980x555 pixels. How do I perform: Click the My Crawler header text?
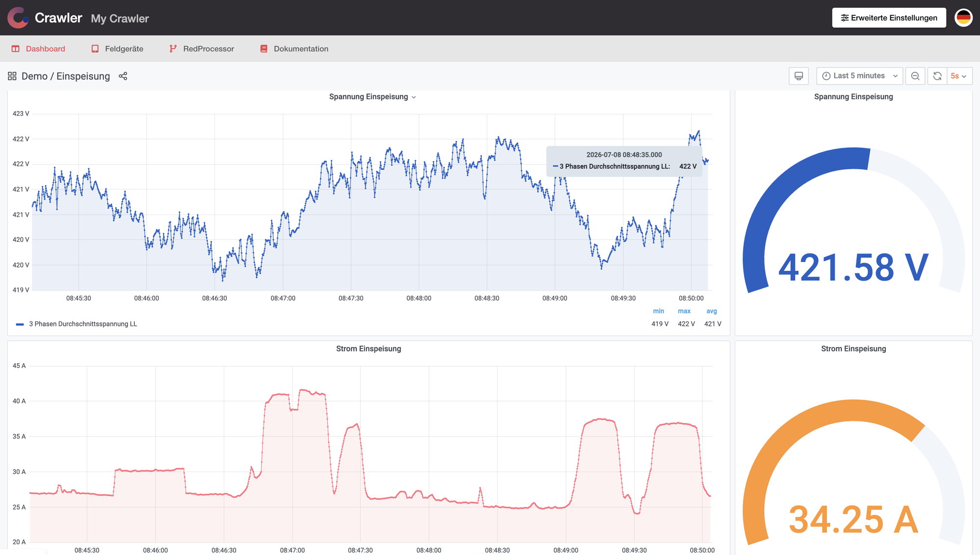click(120, 19)
